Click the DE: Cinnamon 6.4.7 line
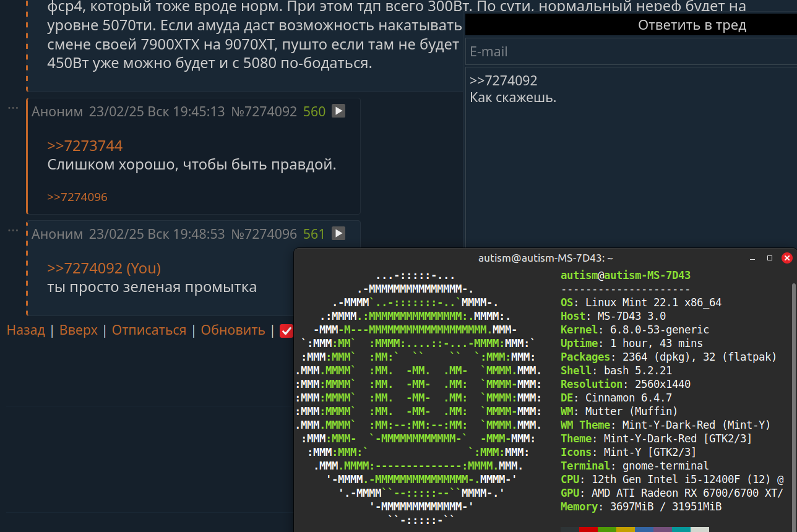This screenshot has height=532, width=797. click(x=616, y=398)
